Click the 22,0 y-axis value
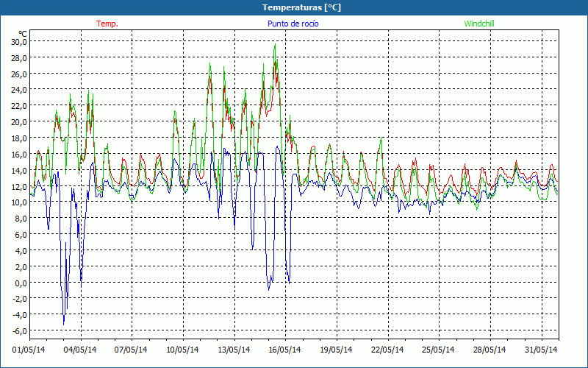Viewport: 588px width, 368px height. click(19, 106)
